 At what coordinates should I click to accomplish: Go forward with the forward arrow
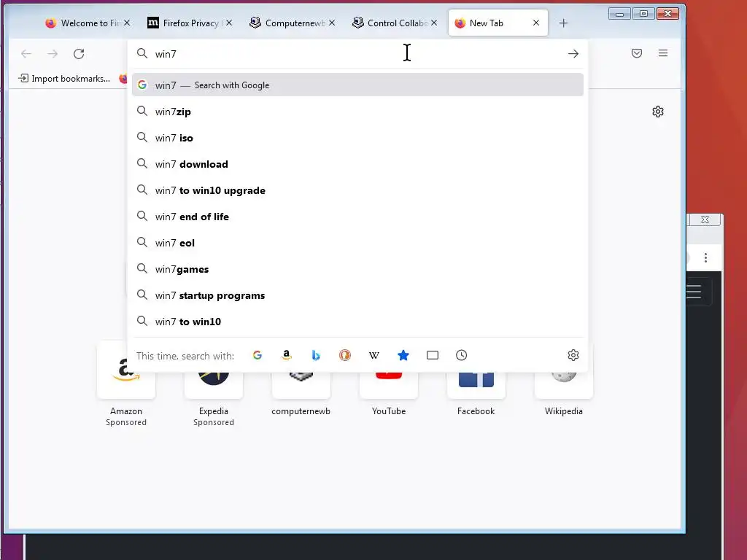click(53, 54)
